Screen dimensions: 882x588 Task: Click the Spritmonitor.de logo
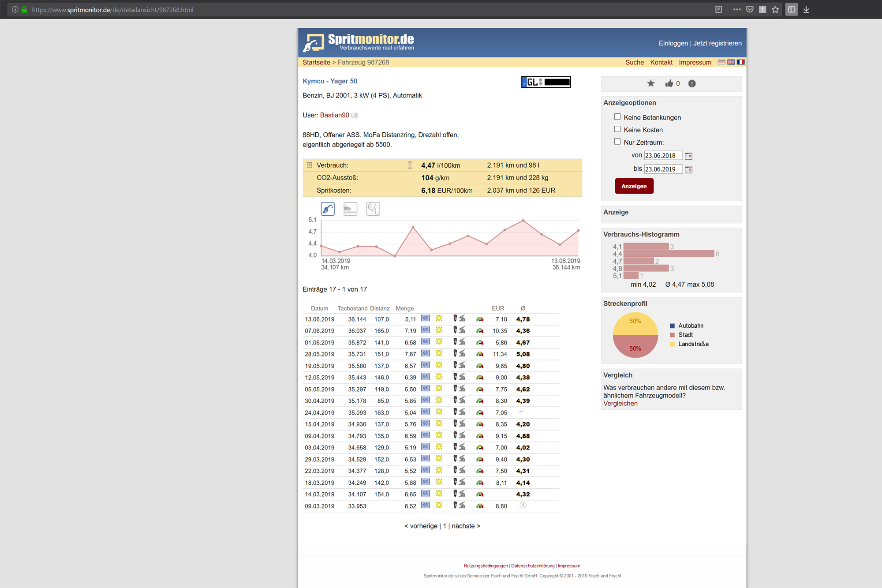tap(359, 42)
